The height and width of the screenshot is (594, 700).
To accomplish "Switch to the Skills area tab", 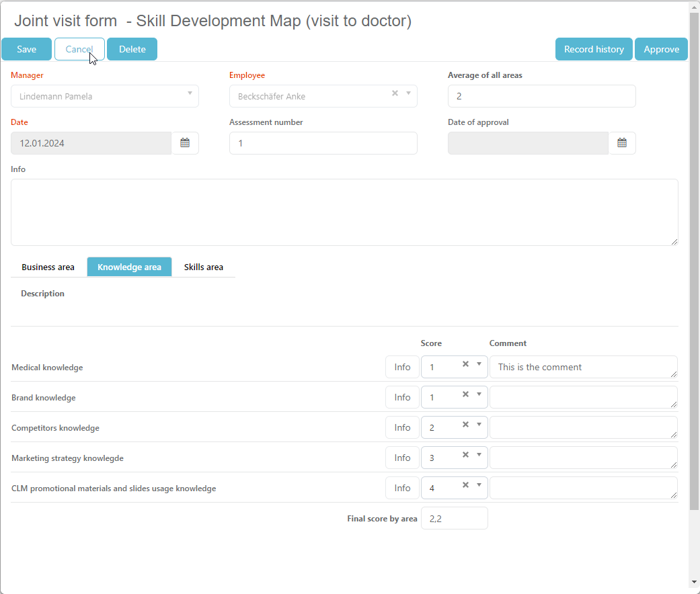I will [x=204, y=267].
